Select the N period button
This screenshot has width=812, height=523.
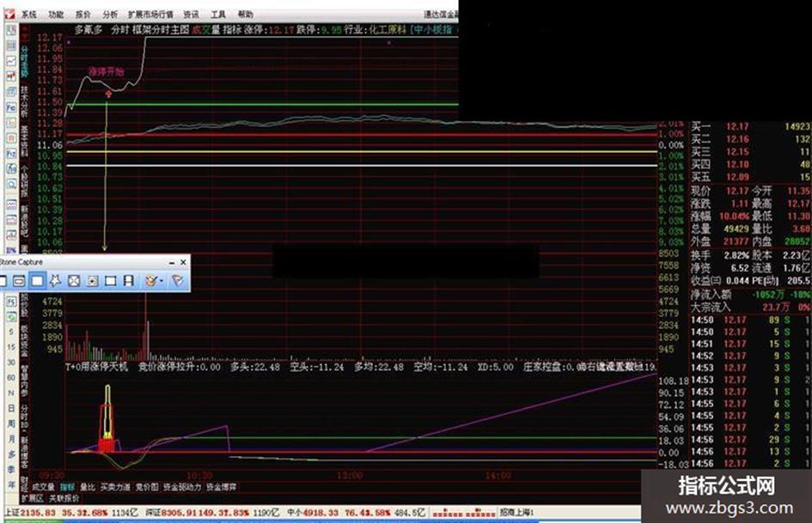point(11,393)
